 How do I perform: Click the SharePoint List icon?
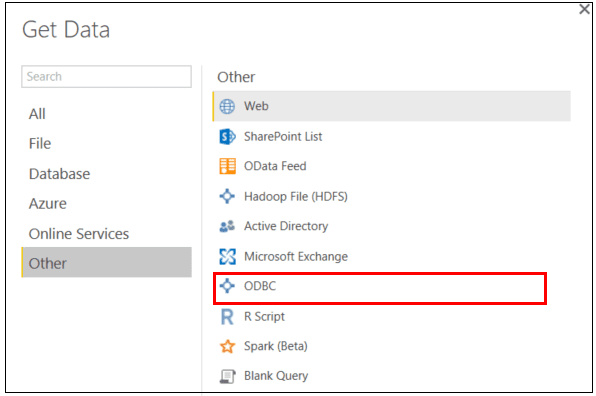227,136
